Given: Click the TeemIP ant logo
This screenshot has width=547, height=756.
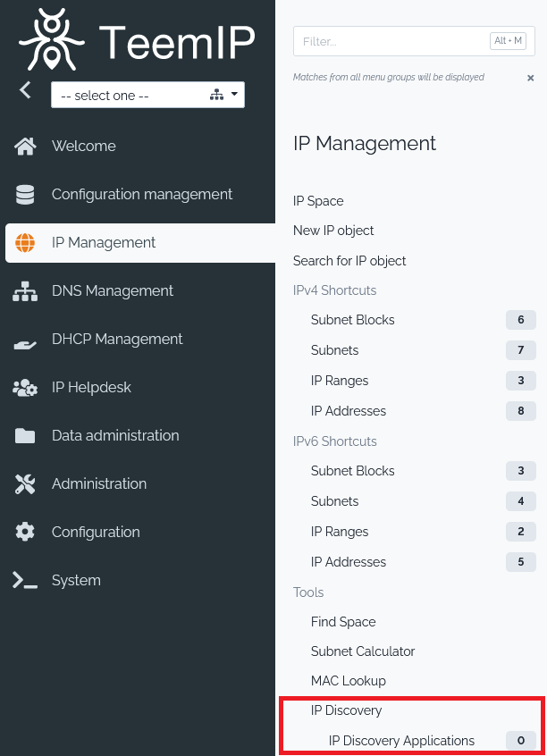Looking at the screenshot, I should tap(52, 40).
